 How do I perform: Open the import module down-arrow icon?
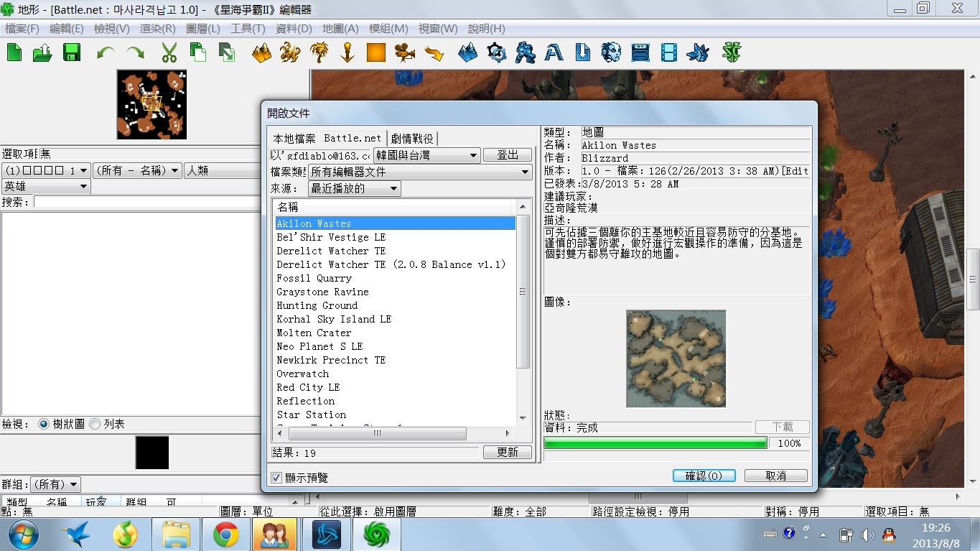(x=583, y=52)
